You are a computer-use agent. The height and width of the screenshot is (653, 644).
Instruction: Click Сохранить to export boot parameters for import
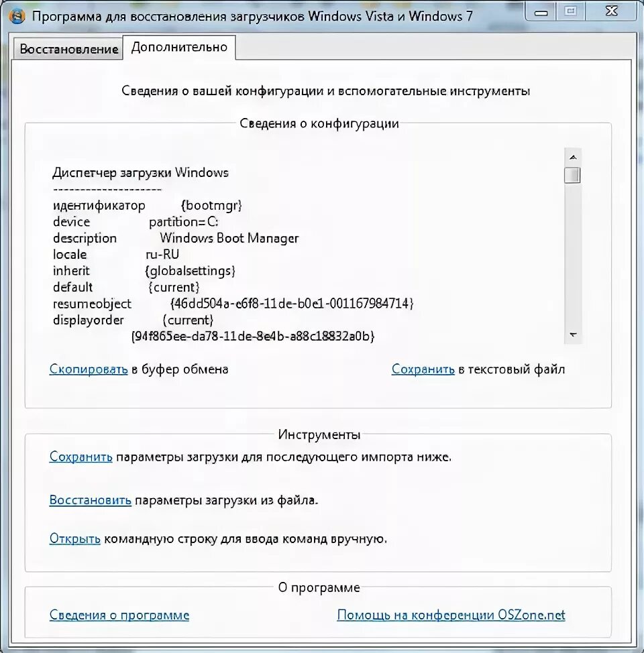pyautogui.click(x=80, y=456)
